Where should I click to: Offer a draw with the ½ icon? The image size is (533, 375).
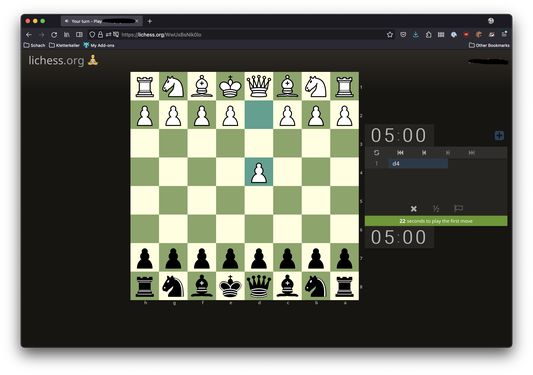pyautogui.click(x=436, y=208)
